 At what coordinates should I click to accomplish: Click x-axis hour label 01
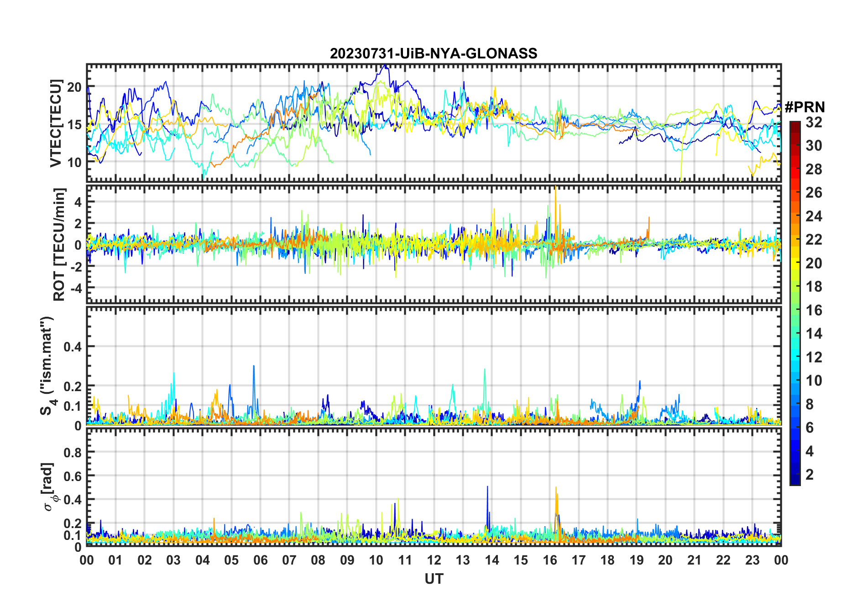click(x=115, y=560)
